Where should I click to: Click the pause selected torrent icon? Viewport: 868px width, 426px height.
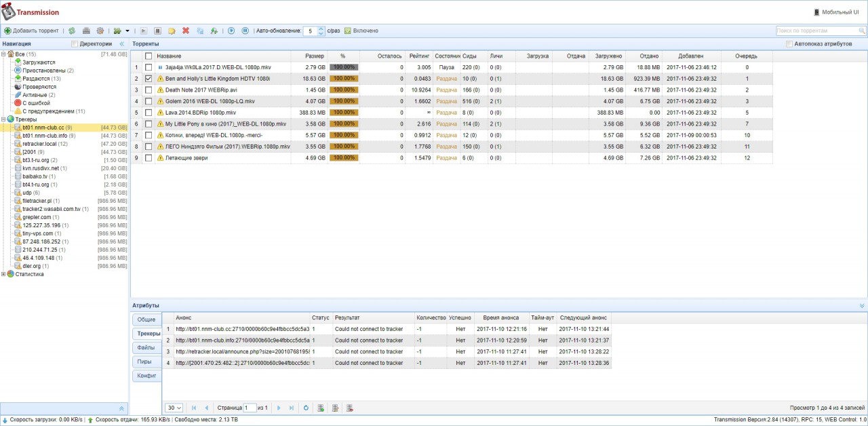pyautogui.click(x=158, y=31)
